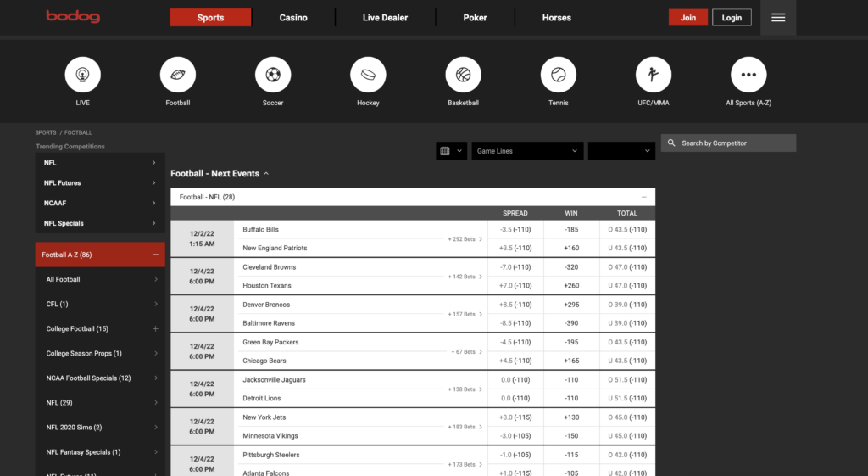This screenshot has width=868, height=476.
Task: Open CFL (1) in sidebar
Action: click(100, 304)
